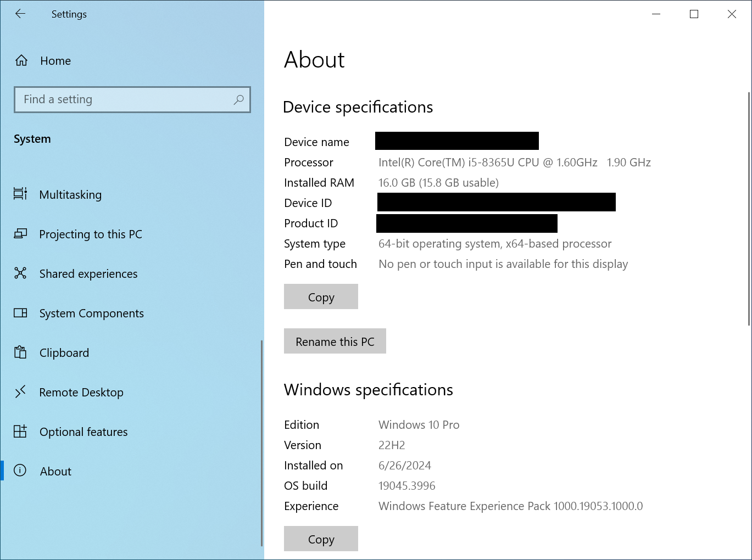Click the Edition value Windows 10 Pro
The height and width of the screenshot is (560, 752).
419,425
